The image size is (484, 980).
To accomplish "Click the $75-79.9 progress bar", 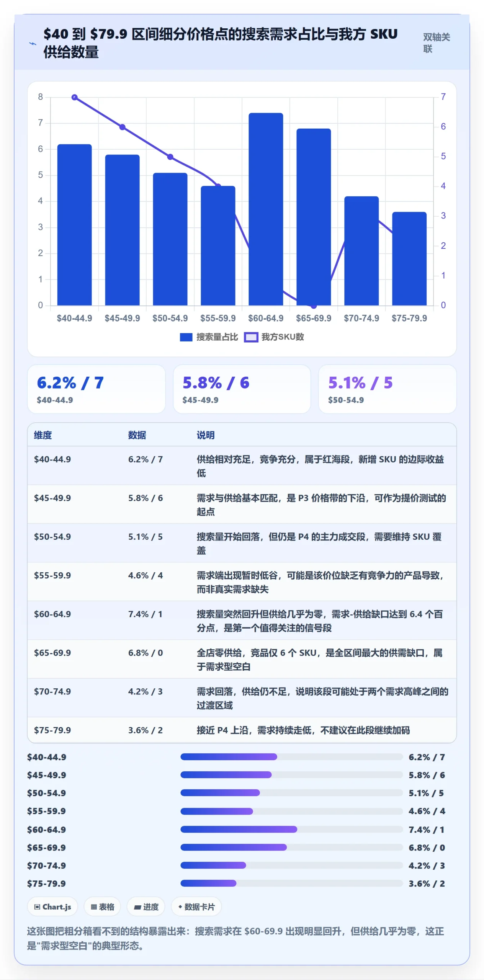I will [x=291, y=883].
